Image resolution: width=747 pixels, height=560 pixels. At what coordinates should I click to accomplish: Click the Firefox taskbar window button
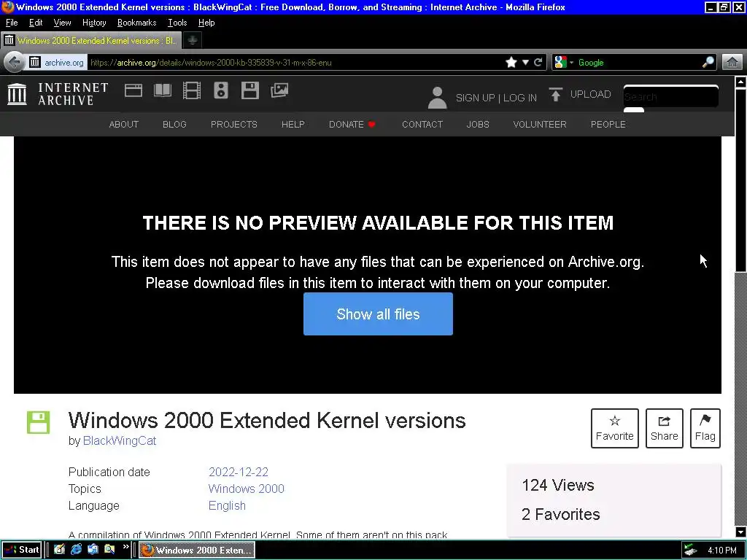click(x=197, y=550)
